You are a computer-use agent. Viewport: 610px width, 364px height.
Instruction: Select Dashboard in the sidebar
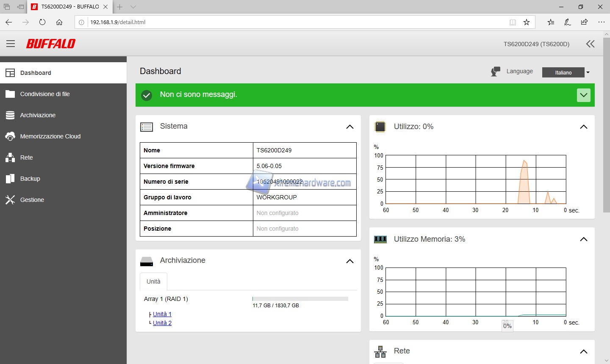36,73
